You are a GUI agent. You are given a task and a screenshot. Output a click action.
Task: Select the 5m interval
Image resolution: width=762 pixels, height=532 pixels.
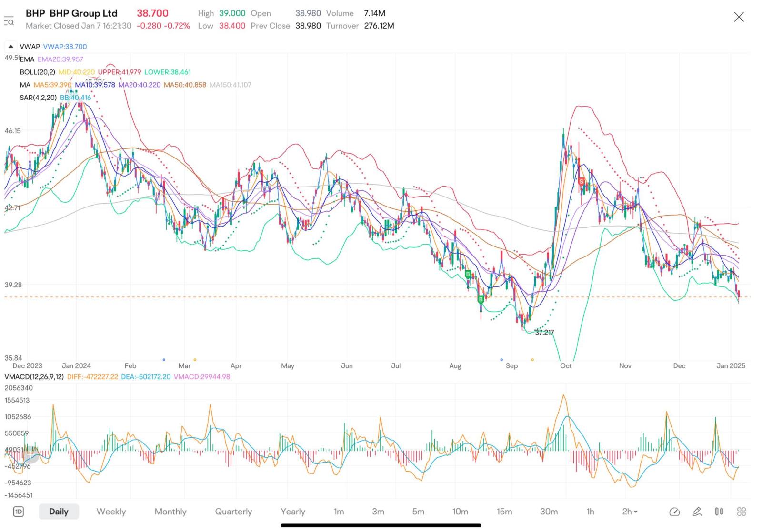coord(418,512)
